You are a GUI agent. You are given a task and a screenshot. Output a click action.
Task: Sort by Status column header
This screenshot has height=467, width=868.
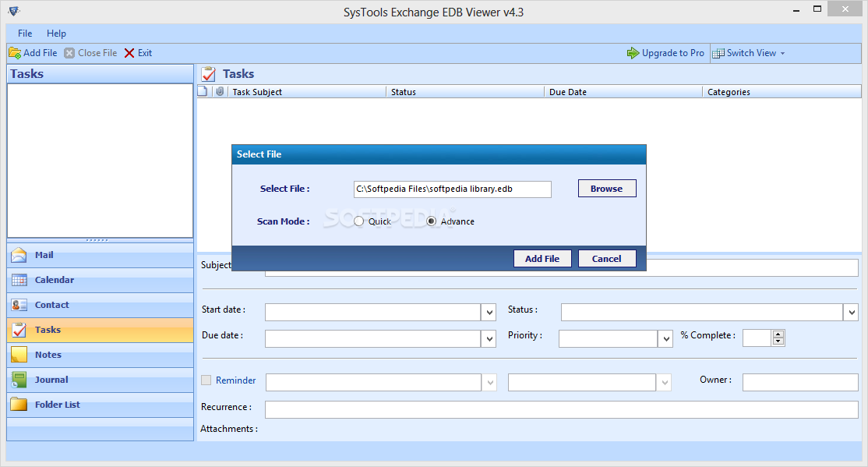[465, 92]
